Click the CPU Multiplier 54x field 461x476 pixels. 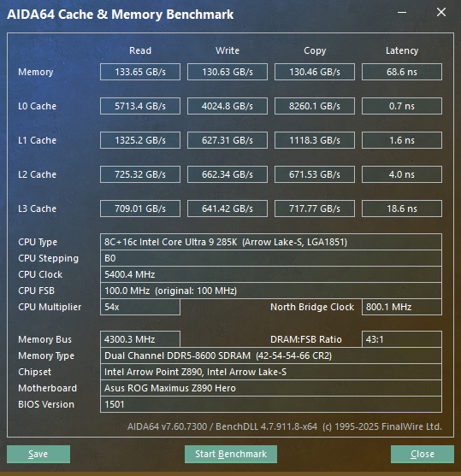pos(140,307)
